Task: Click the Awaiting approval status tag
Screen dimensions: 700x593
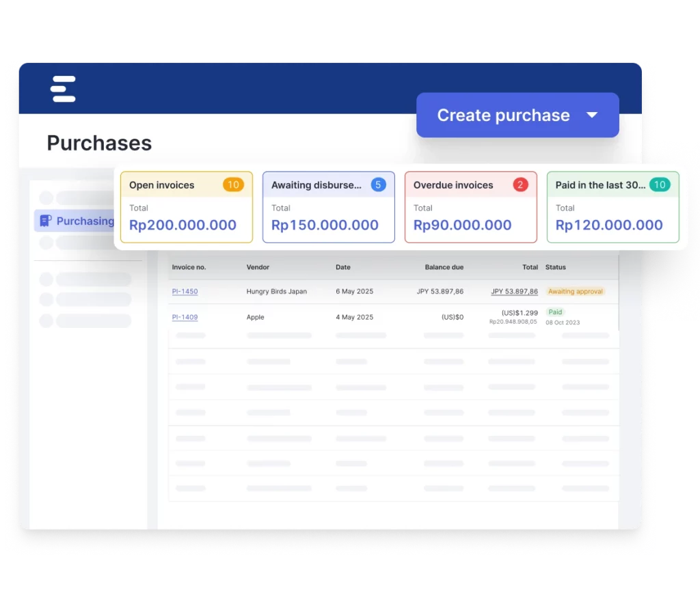Action: point(576,292)
